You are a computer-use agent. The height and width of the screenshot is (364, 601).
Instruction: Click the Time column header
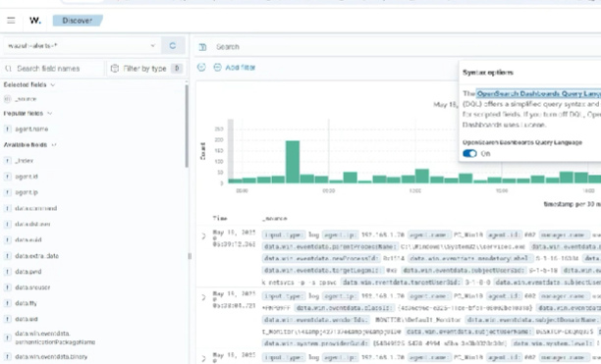click(220, 218)
